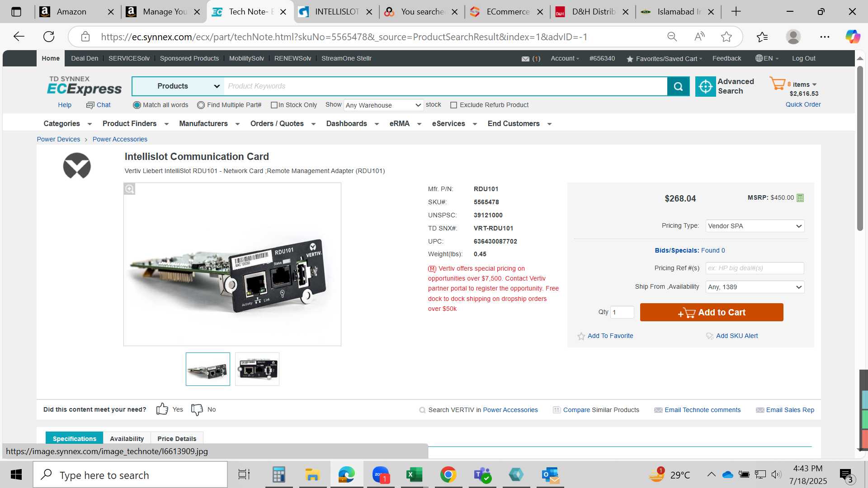Select Match all words radio button

click(137, 105)
